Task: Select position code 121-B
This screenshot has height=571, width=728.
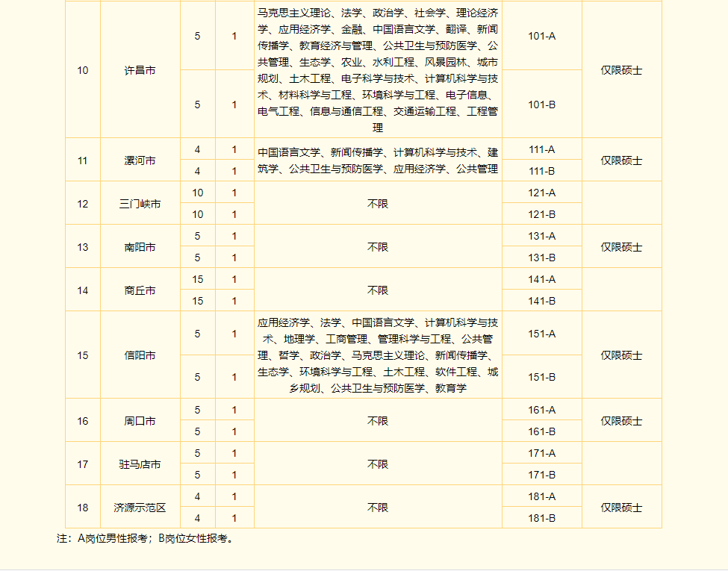Action: coord(541,214)
